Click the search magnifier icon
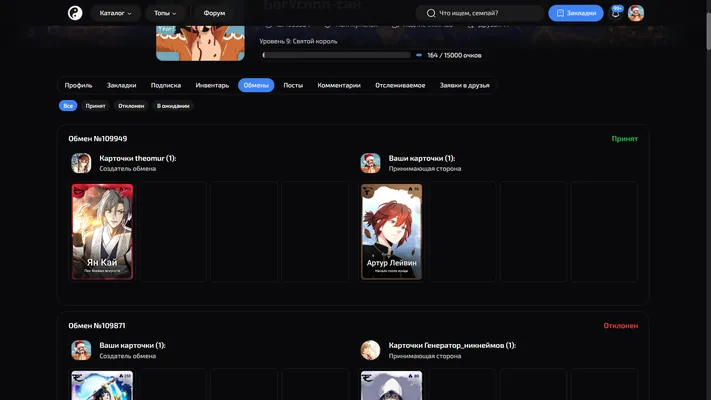The height and width of the screenshot is (400, 711). click(431, 13)
